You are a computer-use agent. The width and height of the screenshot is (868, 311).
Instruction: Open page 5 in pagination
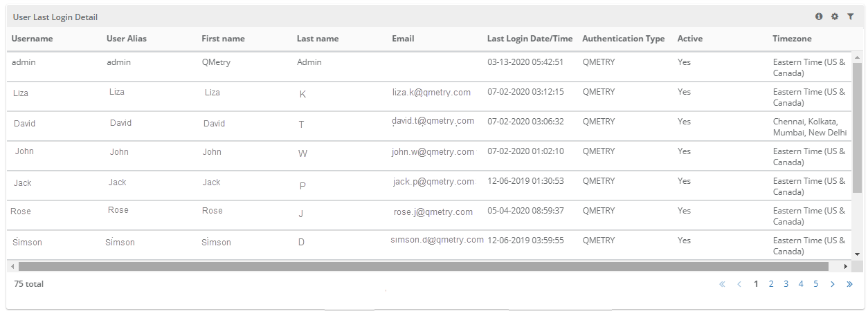pyautogui.click(x=816, y=284)
